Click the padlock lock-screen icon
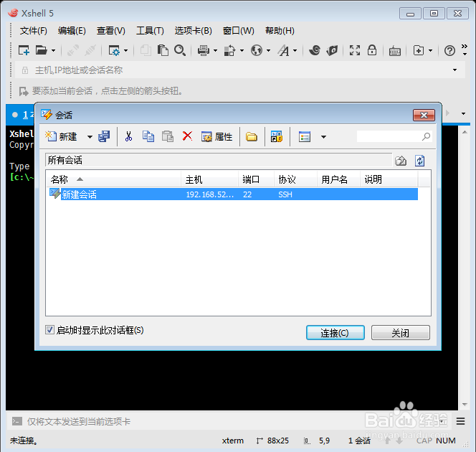This screenshot has height=452, width=476. 372,50
